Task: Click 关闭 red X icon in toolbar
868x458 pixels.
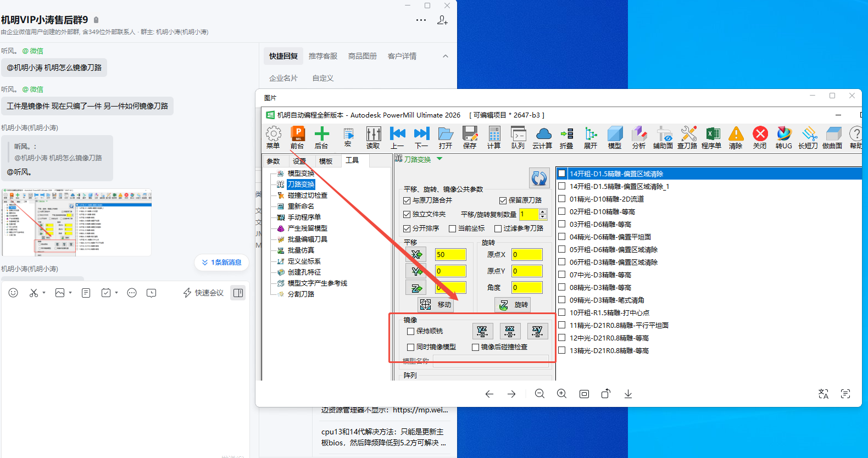Action: 760,137
